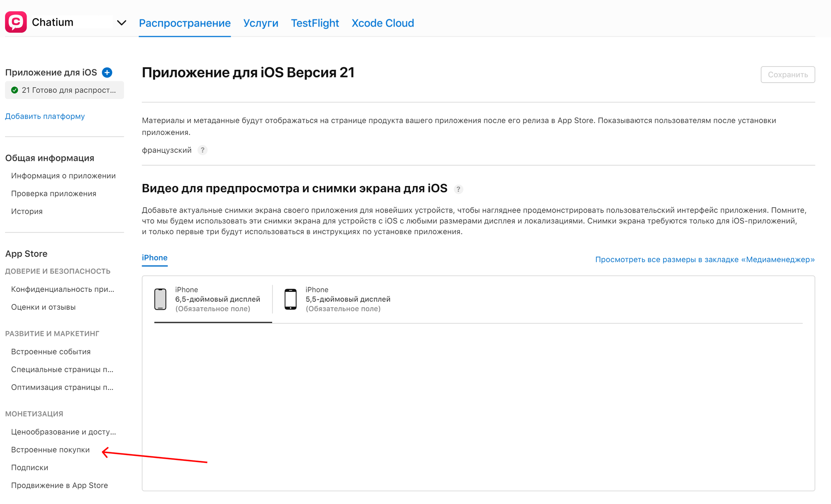Image resolution: width=831 pixels, height=504 pixels.
Task: Switch to the Услуги tab
Action: [x=261, y=23]
